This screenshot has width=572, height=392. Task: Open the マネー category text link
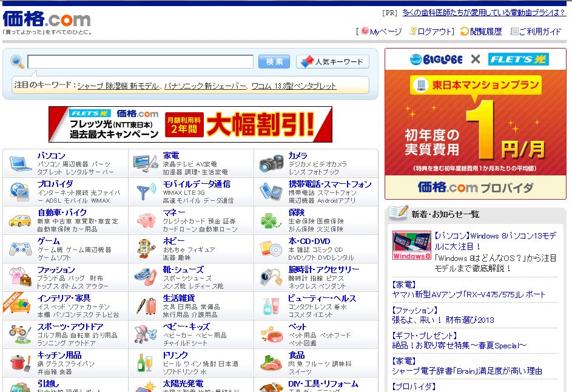174,213
